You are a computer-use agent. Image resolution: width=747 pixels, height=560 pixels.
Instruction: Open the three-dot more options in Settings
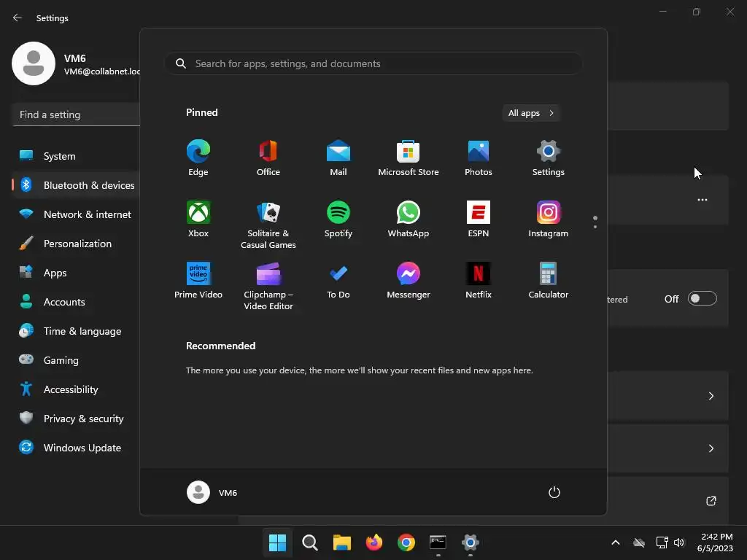click(x=703, y=200)
